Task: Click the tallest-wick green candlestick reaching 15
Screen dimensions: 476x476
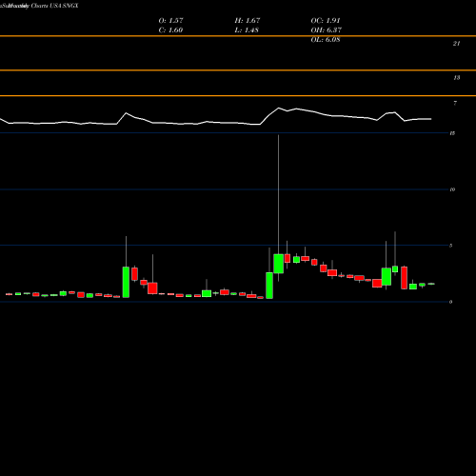Action: click(278, 264)
